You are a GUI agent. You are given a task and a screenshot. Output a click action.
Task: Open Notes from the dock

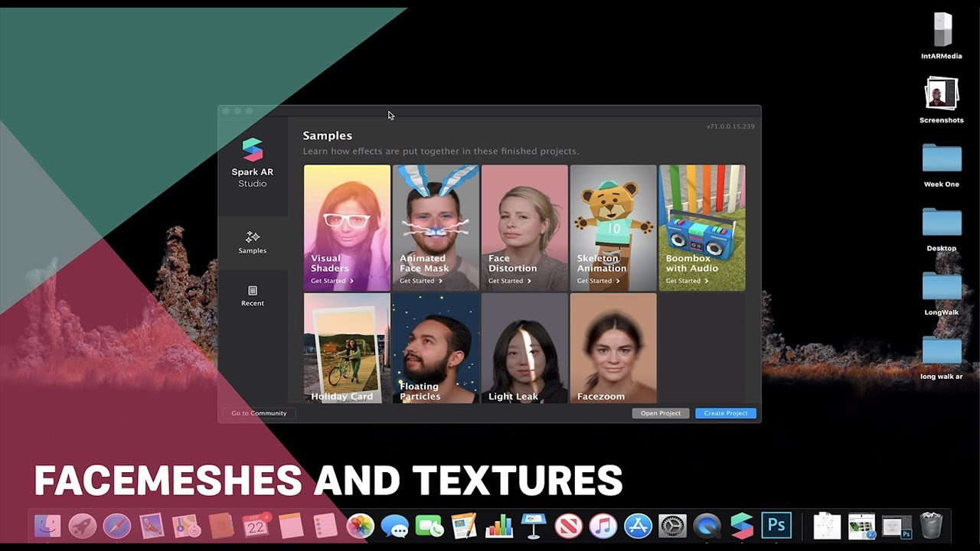click(291, 526)
